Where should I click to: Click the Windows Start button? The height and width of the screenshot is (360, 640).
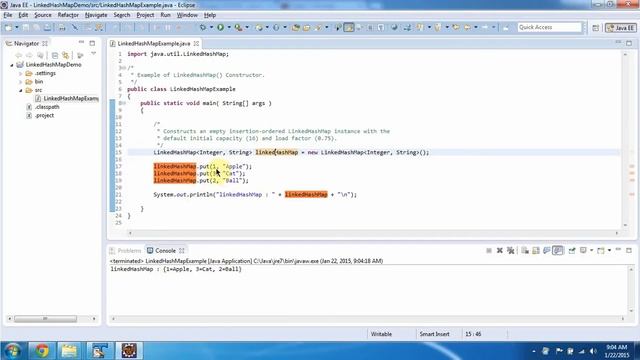13,351
